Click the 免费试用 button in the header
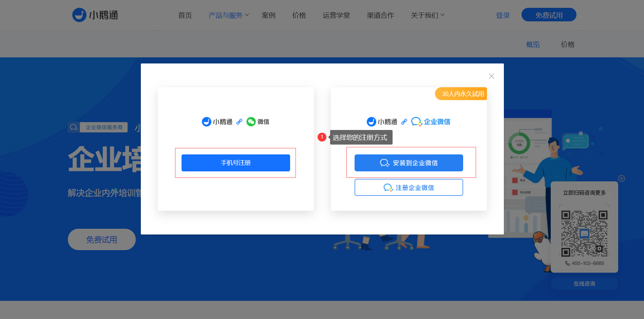 (549, 15)
